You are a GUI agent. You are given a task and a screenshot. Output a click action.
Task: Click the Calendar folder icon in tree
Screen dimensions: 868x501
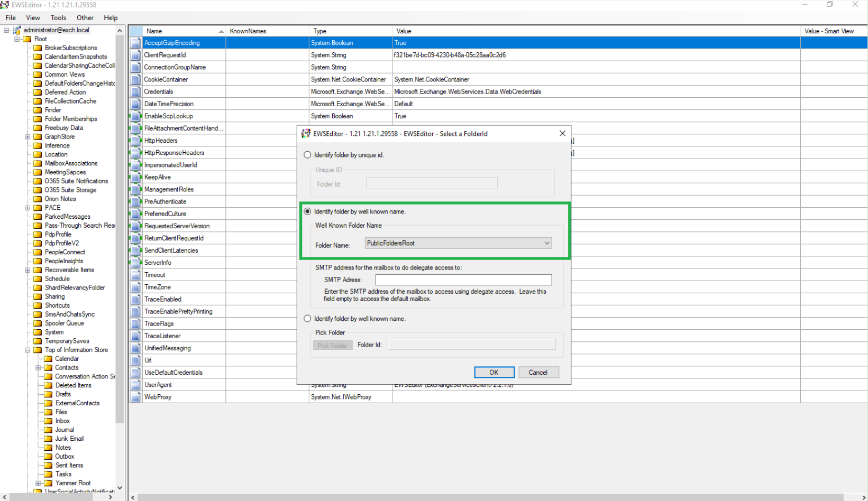[48, 359]
